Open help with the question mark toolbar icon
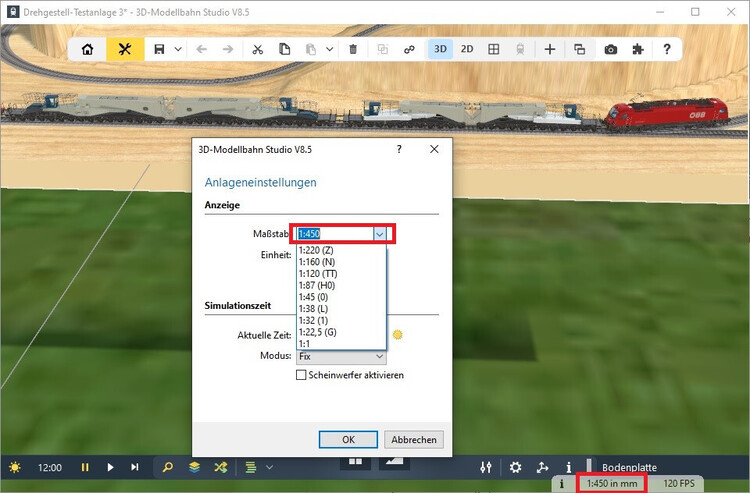Image resolution: width=750 pixels, height=493 pixels. (x=667, y=49)
